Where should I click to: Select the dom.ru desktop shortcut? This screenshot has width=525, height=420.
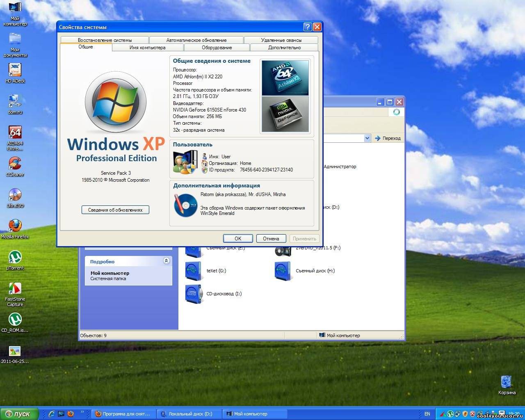[15, 104]
